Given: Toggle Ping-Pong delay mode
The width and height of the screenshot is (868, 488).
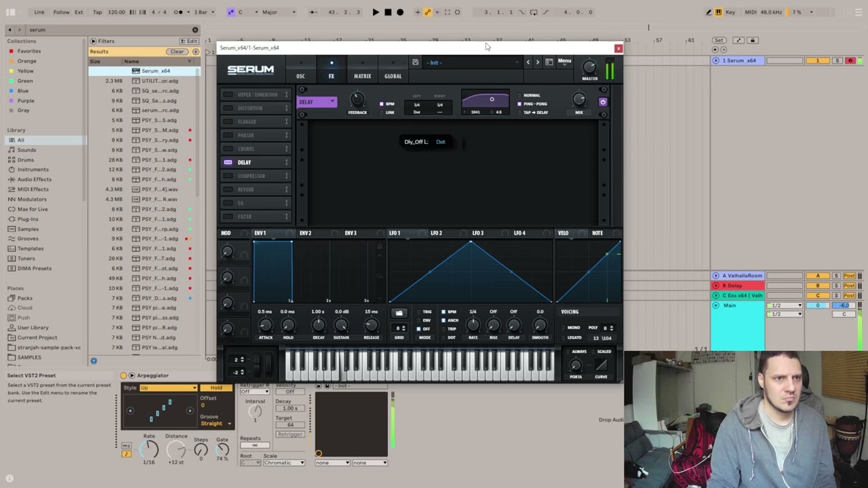Looking at the screenshot, I should tap(519, 104).
